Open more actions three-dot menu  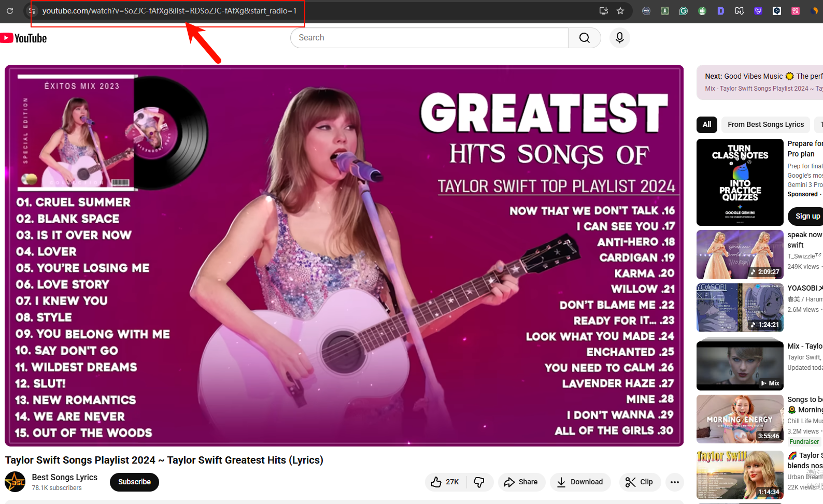pyautogui.click(x=674, y=482)
